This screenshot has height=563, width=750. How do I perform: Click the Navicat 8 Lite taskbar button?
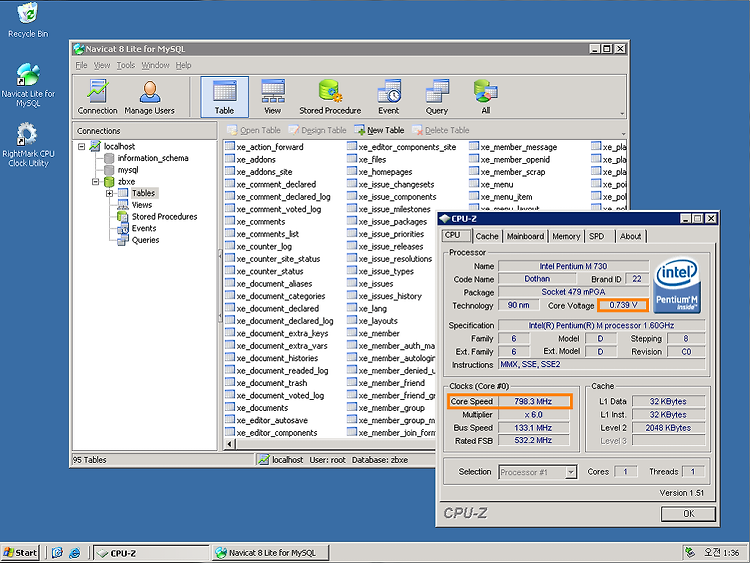(271, 553)
